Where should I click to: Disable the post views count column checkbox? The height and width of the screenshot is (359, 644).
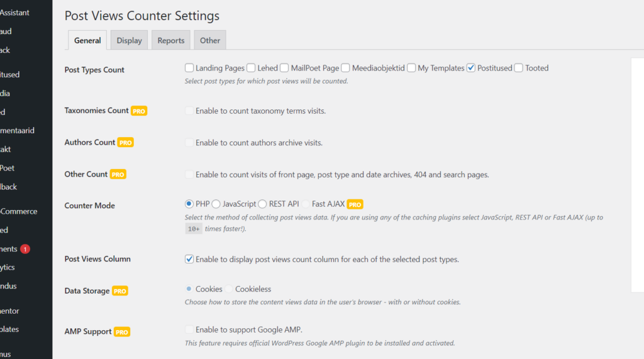click(x=189, y=259)
